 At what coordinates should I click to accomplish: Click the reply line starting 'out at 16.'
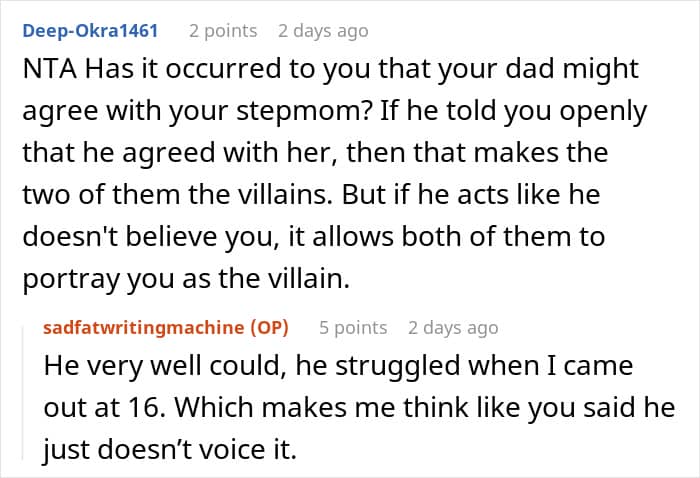pos(360,409)
